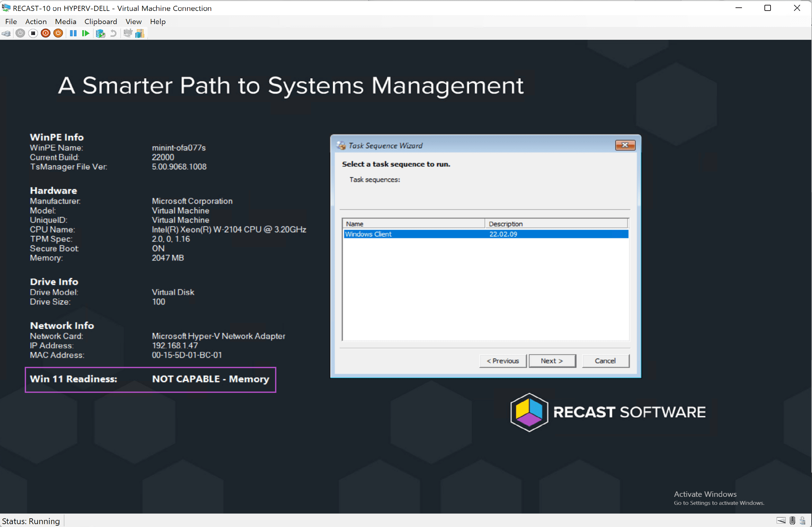Pause the virtual machine
812x527 pixels.
[73, 33]
